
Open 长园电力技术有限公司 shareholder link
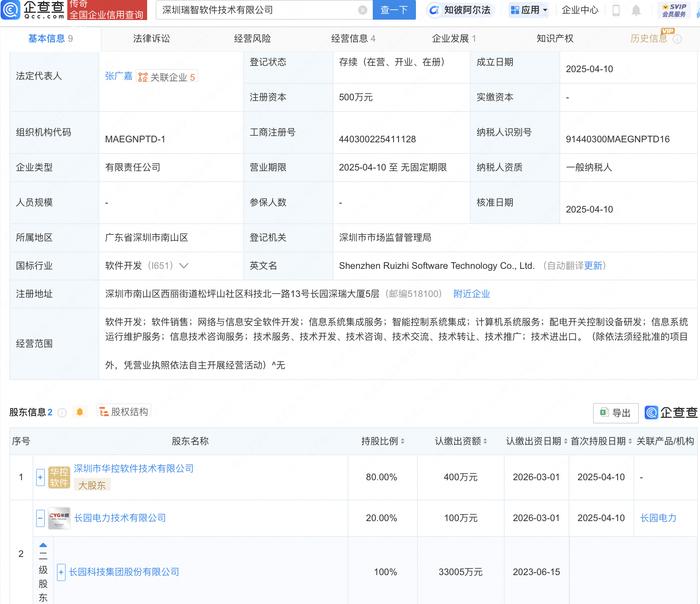[120, 518]
